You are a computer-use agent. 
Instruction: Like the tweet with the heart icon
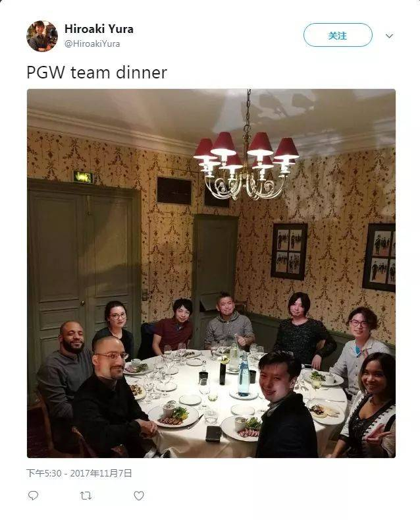click(x=139, y=496)
